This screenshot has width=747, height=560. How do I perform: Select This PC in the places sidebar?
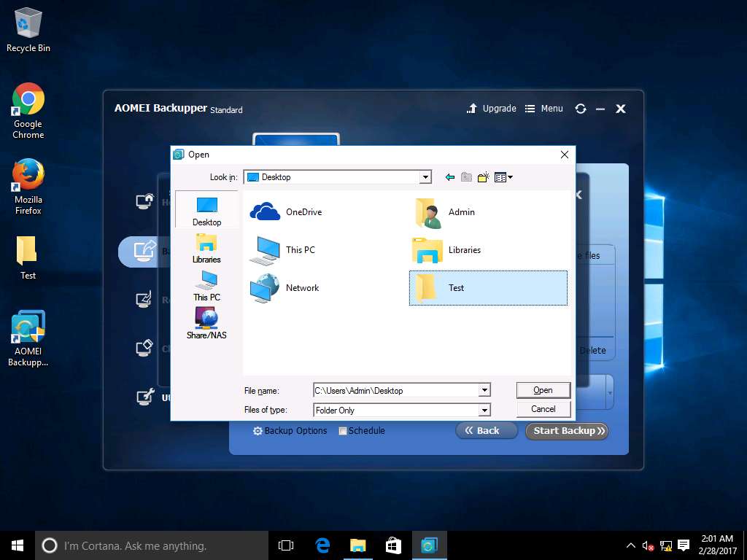tap(206, 286)
